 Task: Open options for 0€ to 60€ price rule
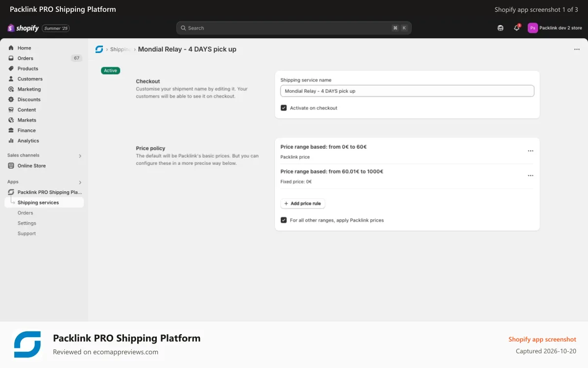point(530,151)
